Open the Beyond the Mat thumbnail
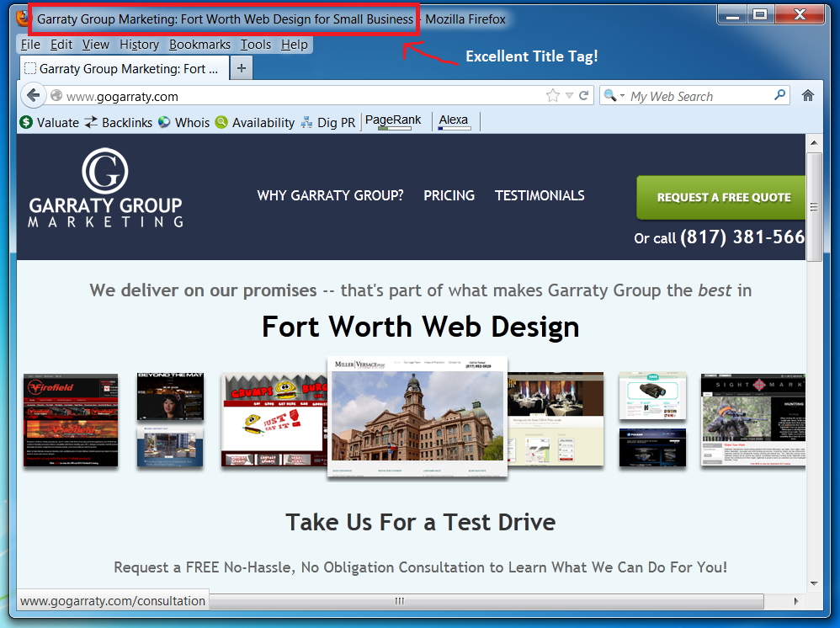The image size is (840, 628). 170,396
